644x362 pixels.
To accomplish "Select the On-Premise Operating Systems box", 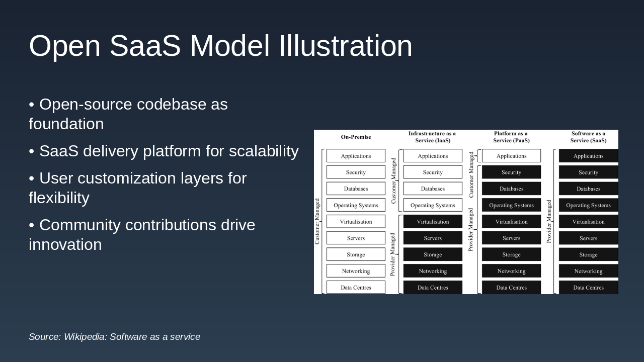I will pyautogui.click(x=356, y=205).
